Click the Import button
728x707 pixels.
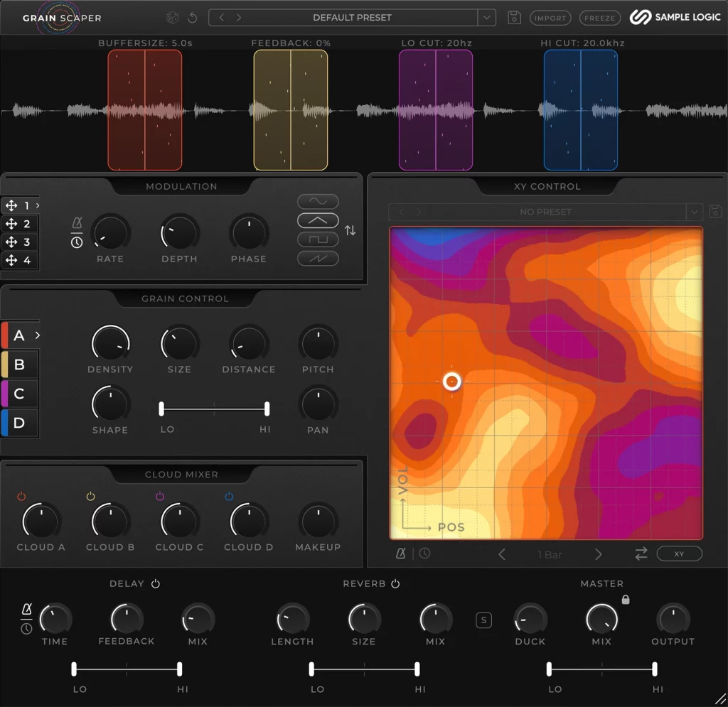pos(550,18)
